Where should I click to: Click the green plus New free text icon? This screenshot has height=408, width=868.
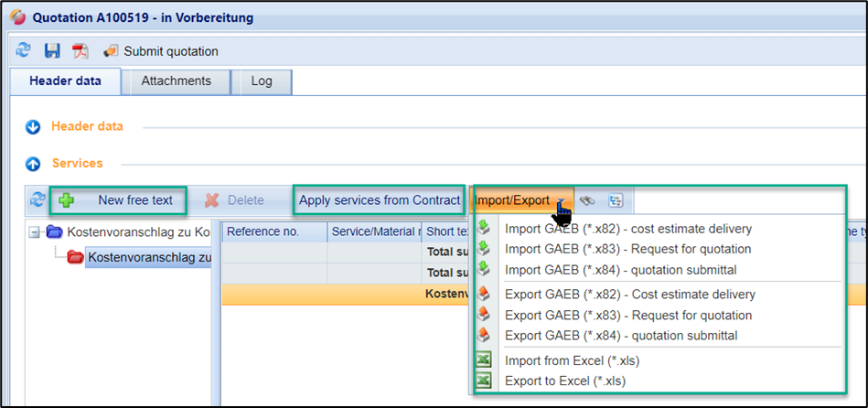tap(67, 200)
